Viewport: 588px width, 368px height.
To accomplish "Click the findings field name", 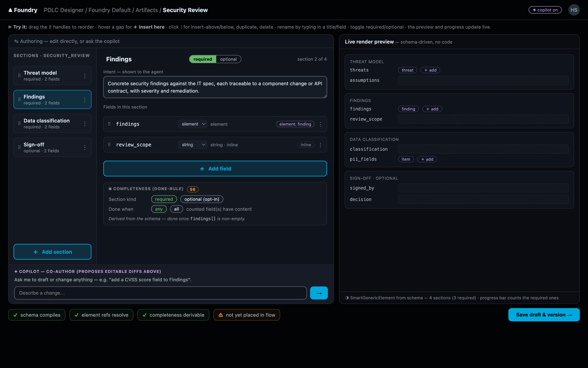I will pyautogui.click(x=128, y=124).
